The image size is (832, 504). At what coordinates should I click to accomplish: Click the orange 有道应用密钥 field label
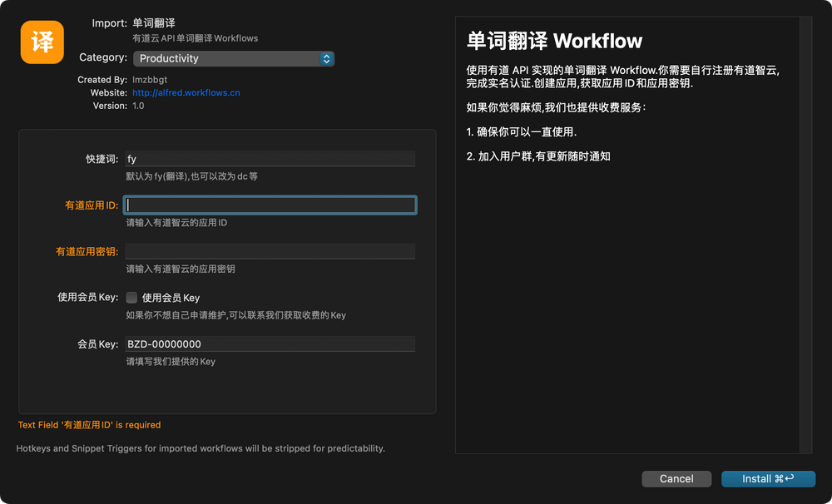click(x=87, y=252)
